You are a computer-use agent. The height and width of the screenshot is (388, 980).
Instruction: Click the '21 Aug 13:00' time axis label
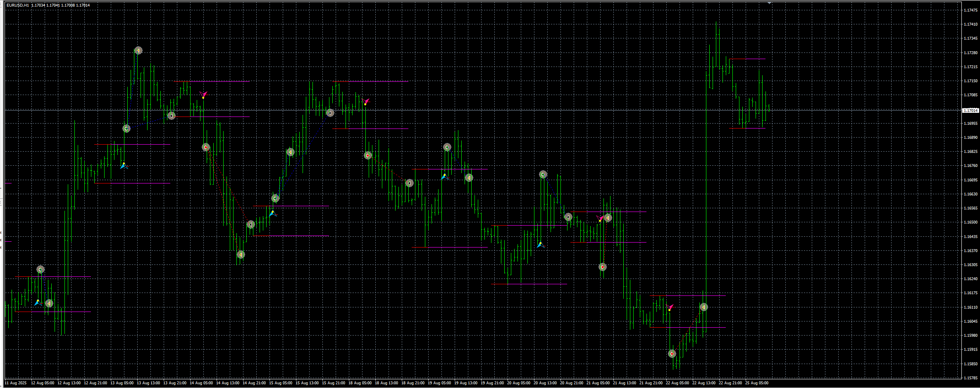[x=625, y=383]
